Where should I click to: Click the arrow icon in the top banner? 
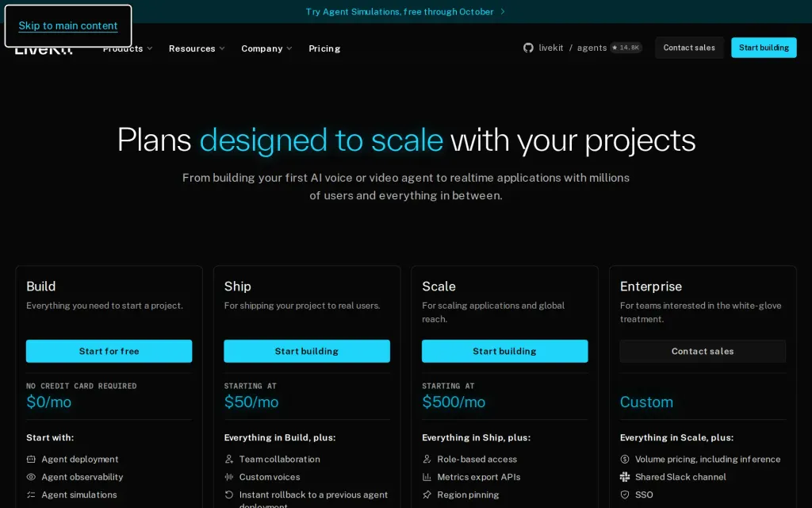tap(502, 11)
